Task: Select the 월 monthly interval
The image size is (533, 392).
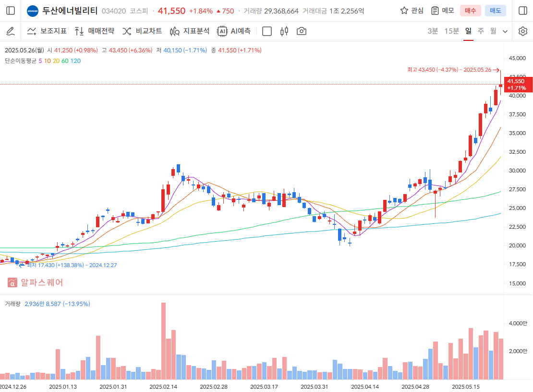Action: [493, 31]
